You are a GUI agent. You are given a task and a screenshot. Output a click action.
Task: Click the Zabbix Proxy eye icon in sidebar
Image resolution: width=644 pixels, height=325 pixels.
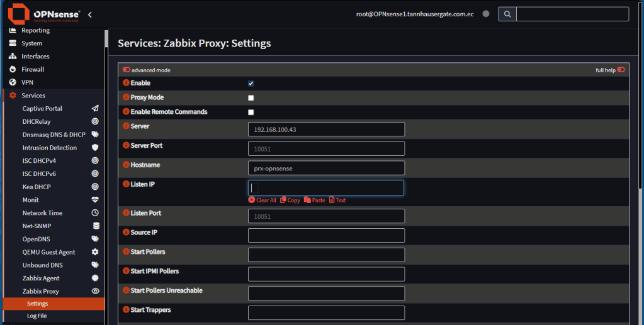coord(95,291)
